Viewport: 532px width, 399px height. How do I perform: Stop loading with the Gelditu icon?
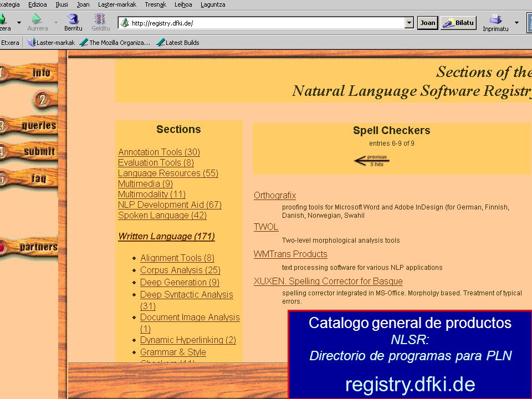coord(100,19)
